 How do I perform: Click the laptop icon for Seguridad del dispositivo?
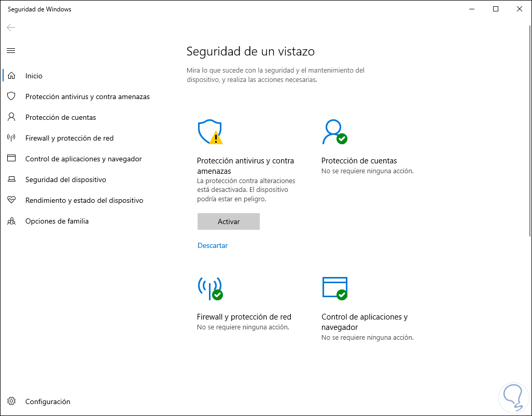[x=11, y=179]
